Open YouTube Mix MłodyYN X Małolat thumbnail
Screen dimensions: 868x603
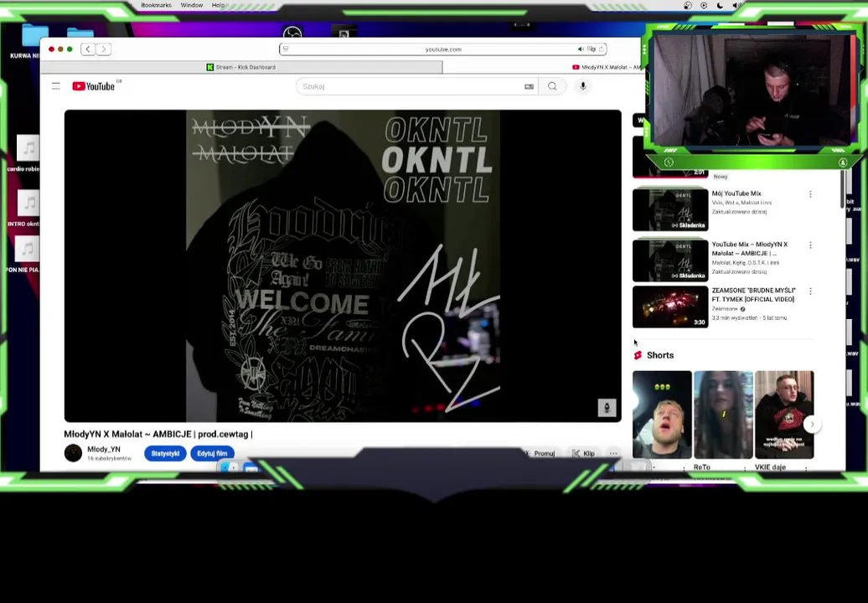point(670,260)
